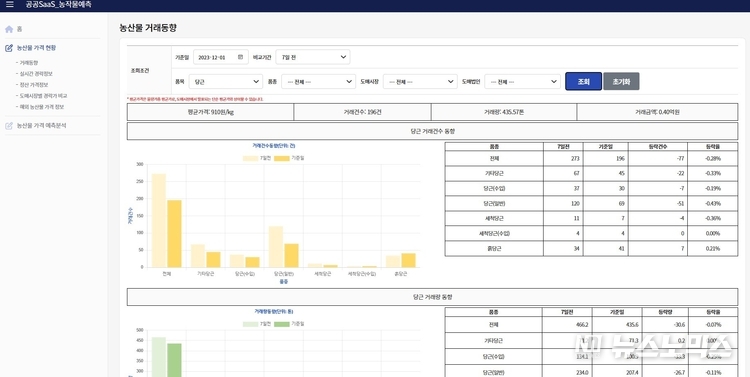This screenshot has width=750, height=377.
Task: Click the 기준일 date field showing 2023-12-01
Action: point(221,57)
